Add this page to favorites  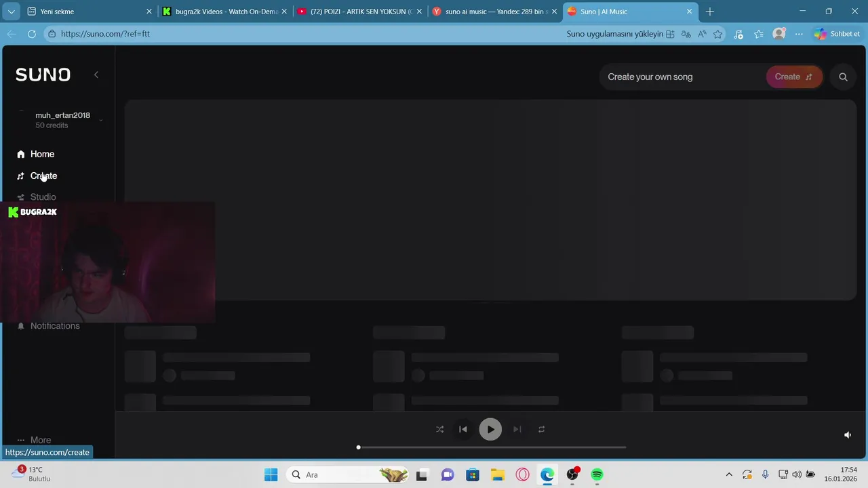pyautogui.click(x=718, y=34)
